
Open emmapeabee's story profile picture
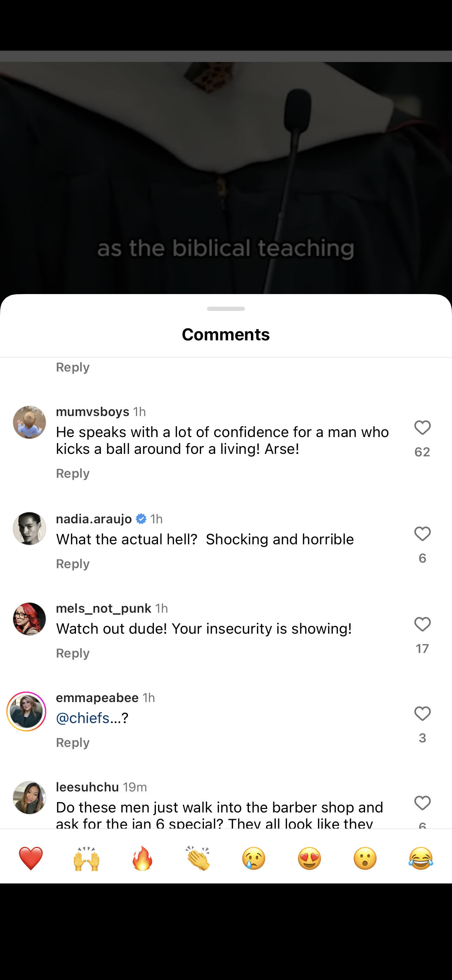point(26,712)
